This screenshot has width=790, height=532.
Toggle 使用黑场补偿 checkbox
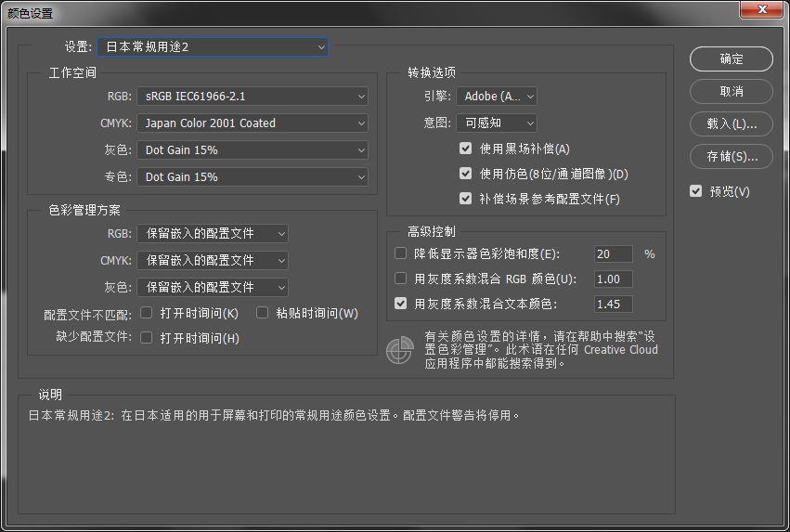[466, 149]
